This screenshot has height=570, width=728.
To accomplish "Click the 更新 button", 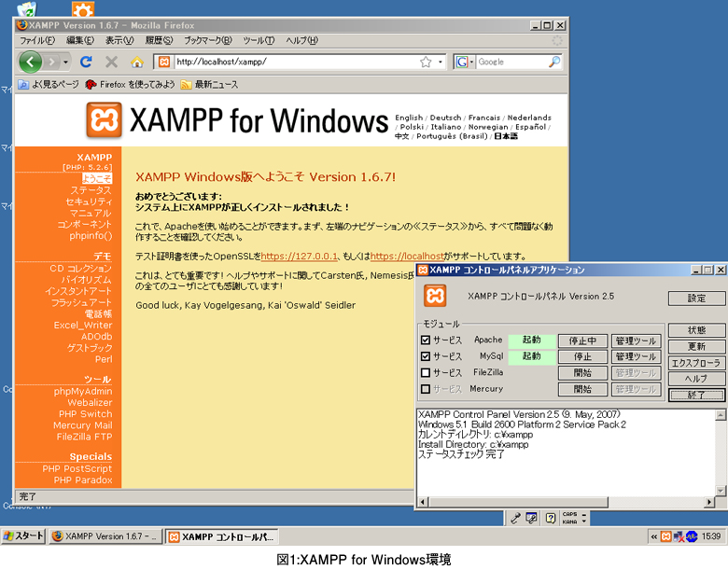I will click(x=696, y=346).
